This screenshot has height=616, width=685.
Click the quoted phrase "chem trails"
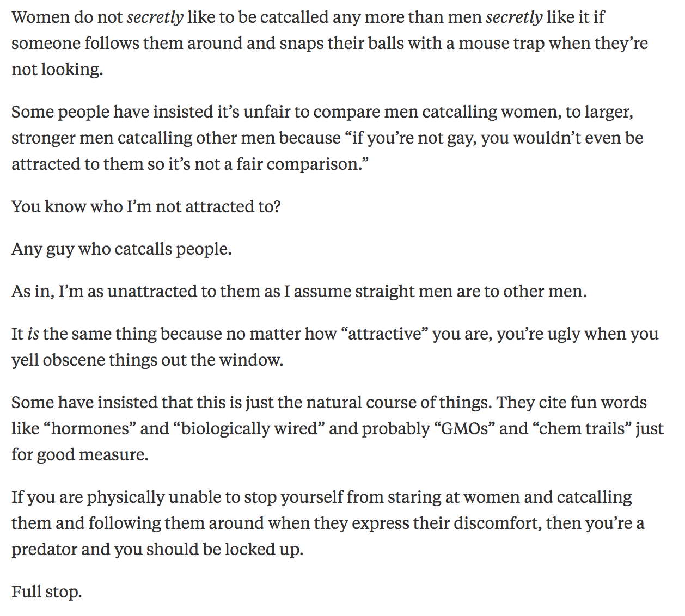[x=585, y=429]
